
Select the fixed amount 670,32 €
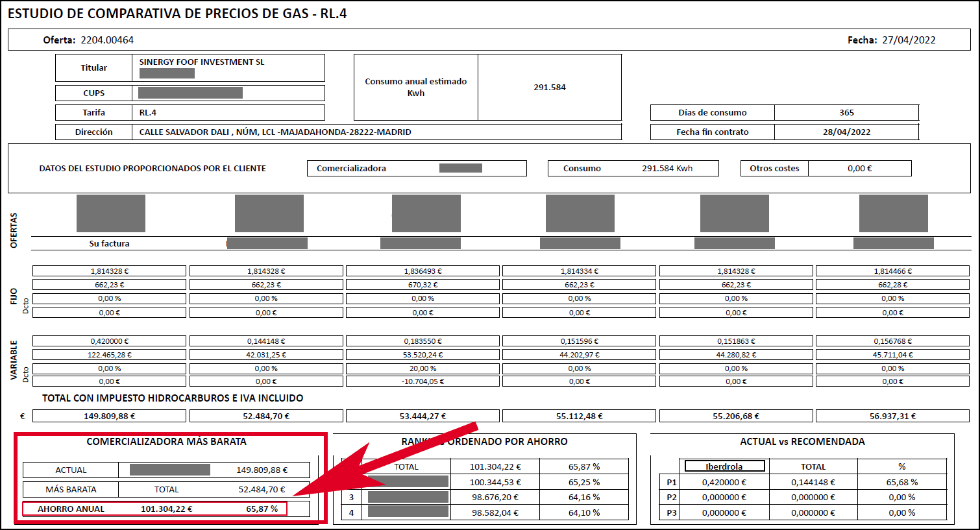tap(423, 285)
